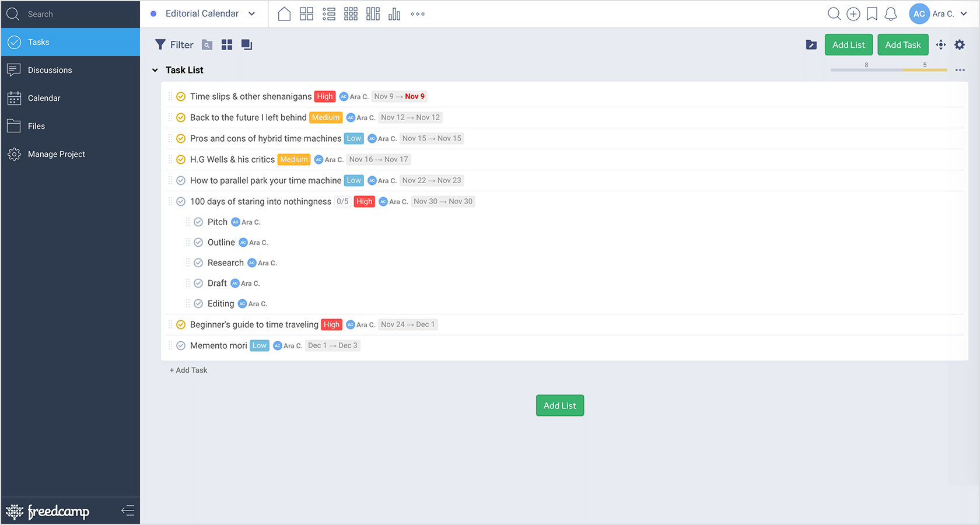
Task: Open the home dashboard icon
Action: pos(284,14)
